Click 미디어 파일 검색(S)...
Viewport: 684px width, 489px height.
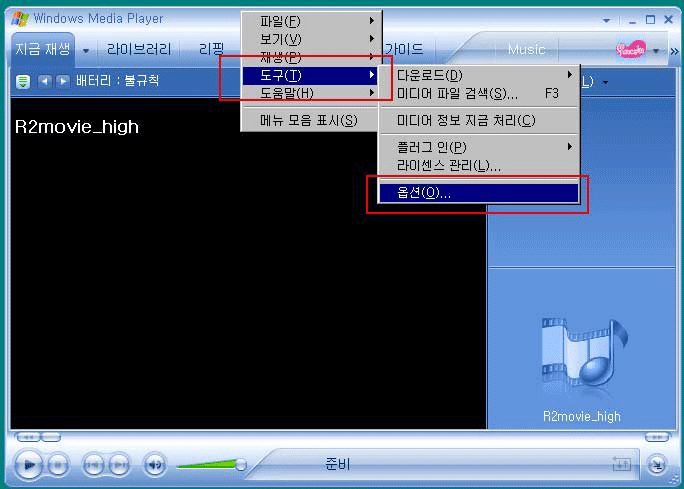(x=480, y=93)
